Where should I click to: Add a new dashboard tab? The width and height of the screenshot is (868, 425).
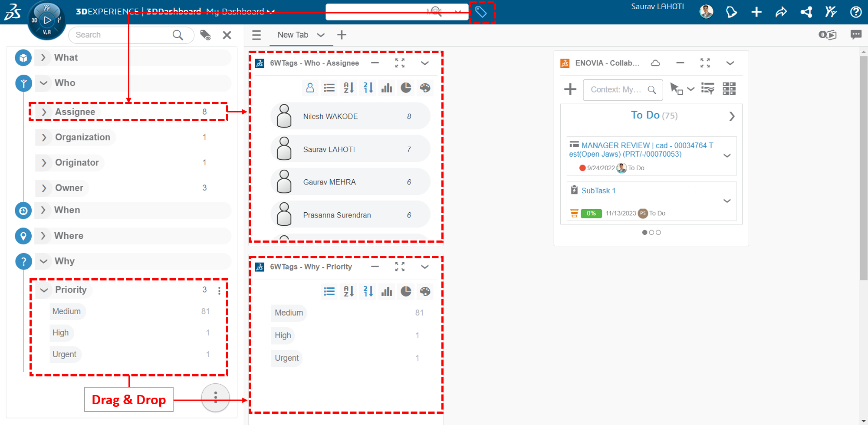[x=342, y=35]
